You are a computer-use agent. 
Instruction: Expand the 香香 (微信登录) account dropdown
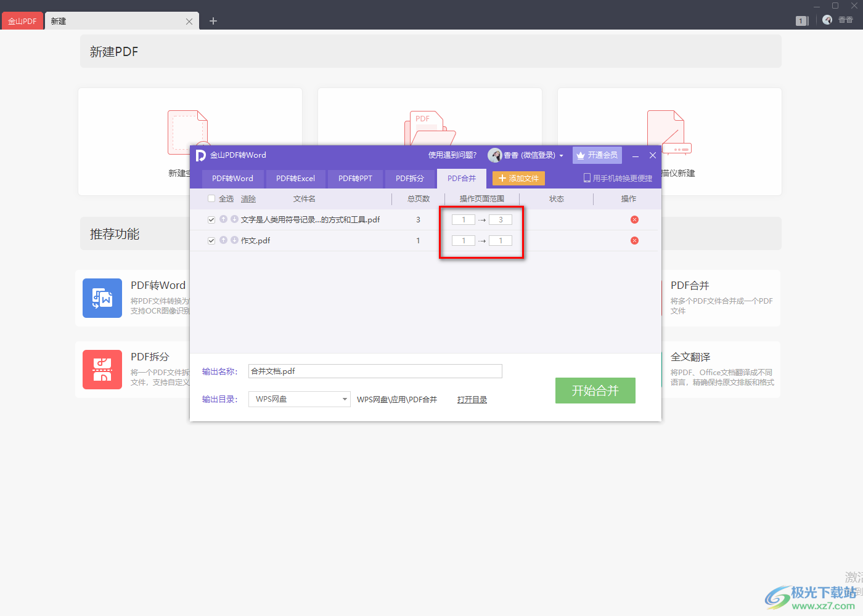pos(561,156)
